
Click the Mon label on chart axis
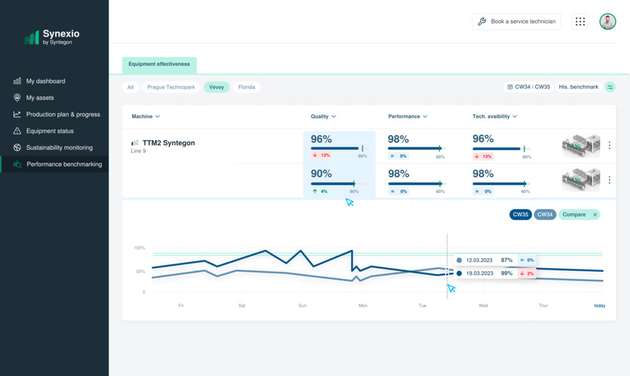[x=363, y=306]
